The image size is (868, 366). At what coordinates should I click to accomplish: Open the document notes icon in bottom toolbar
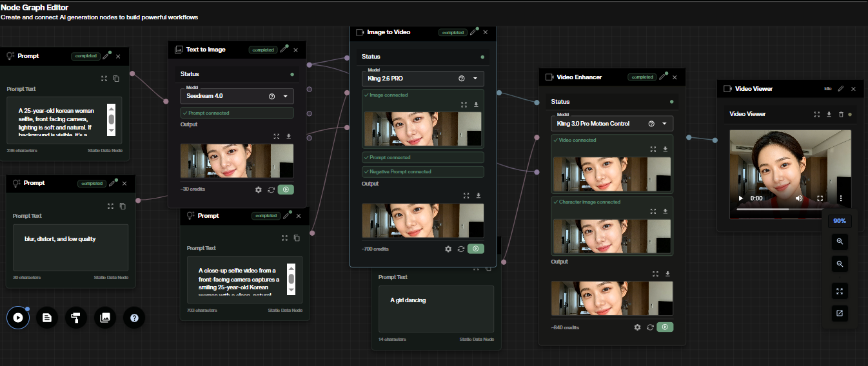[x=47, y=317]
